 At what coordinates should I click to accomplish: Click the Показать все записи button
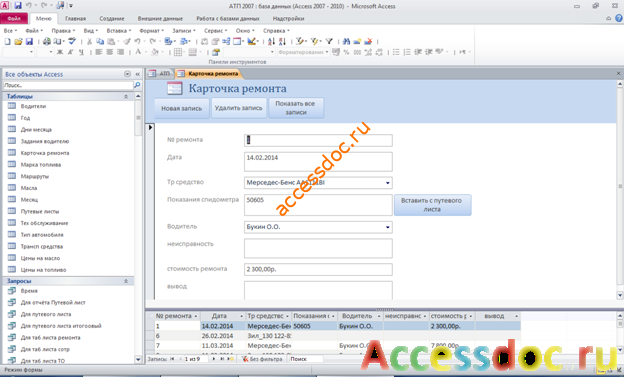(296, 108)
